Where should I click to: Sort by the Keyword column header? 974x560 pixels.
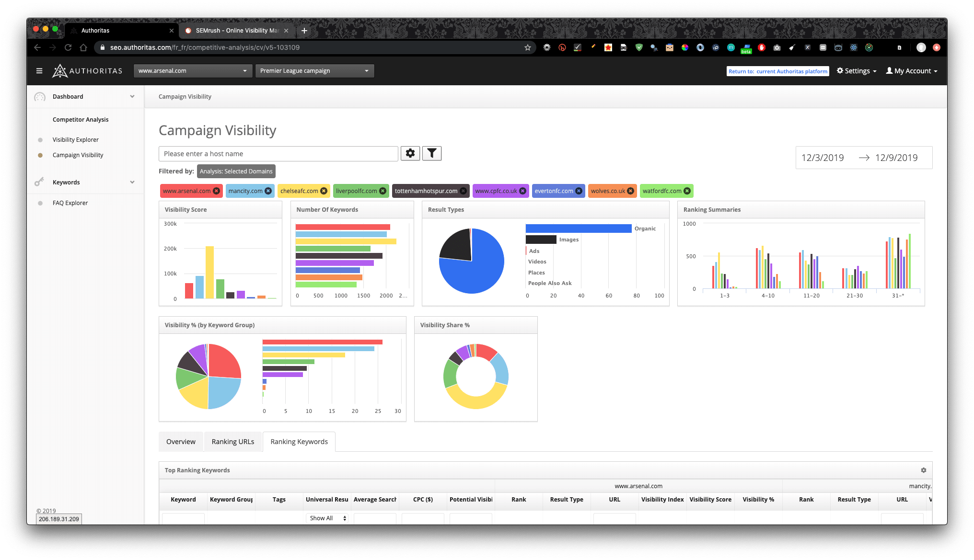tap(183, 500)
